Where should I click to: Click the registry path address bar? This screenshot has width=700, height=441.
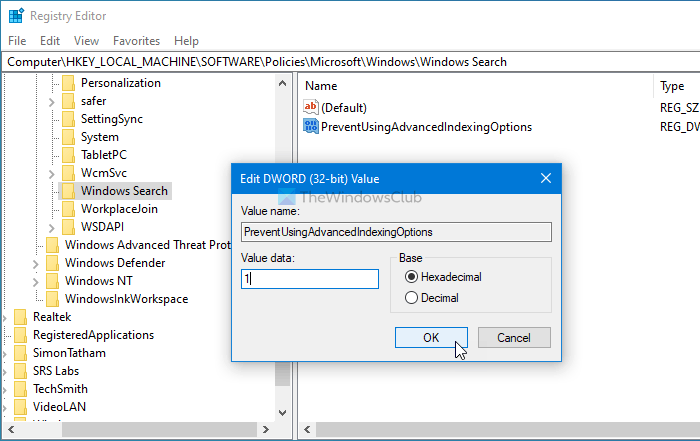351,62
